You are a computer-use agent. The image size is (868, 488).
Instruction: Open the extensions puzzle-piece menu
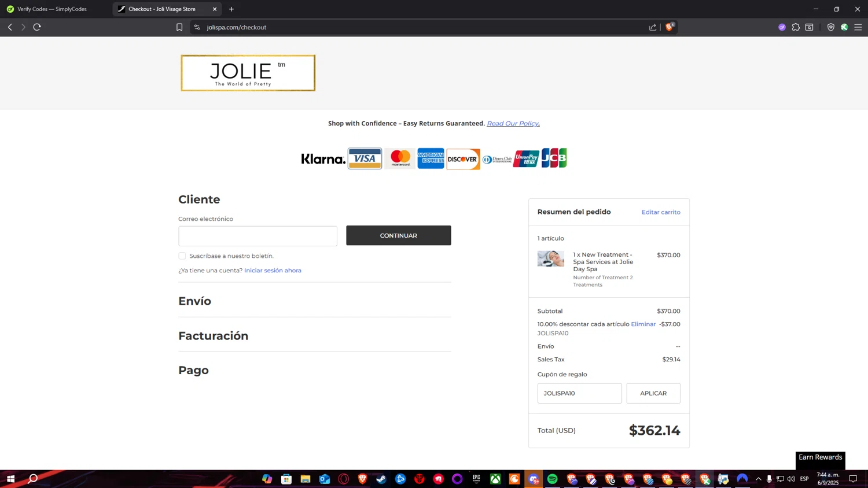click(796, 27)
